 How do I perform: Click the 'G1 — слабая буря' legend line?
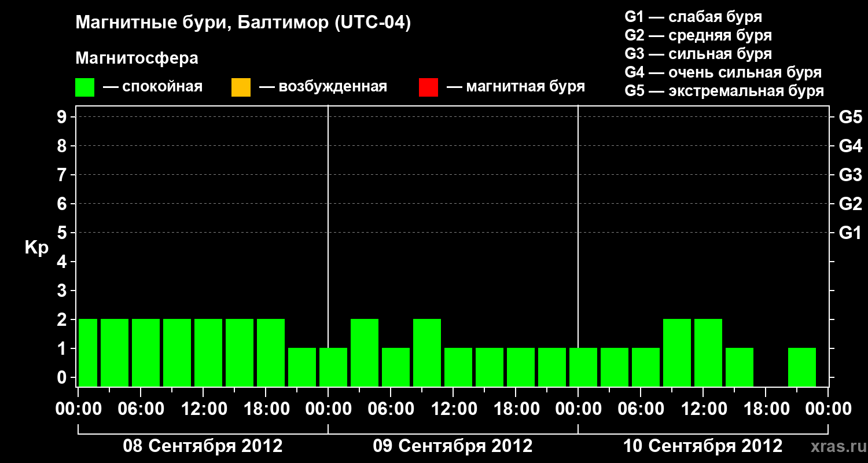693,17
